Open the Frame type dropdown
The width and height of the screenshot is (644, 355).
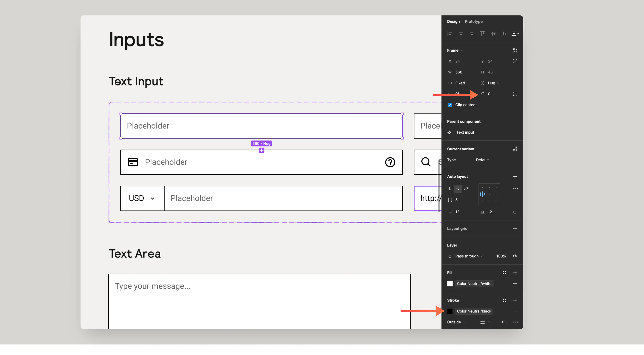455,50
